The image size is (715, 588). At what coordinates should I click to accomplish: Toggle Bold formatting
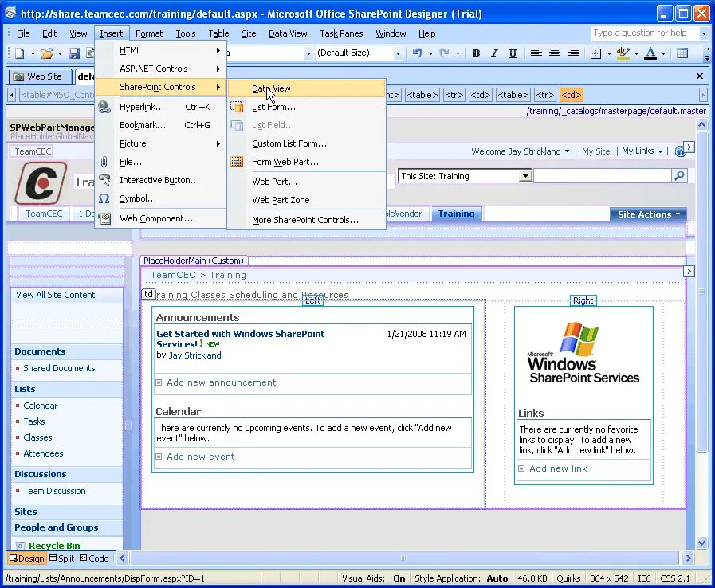pyautogui.click(x=476, y=53)
